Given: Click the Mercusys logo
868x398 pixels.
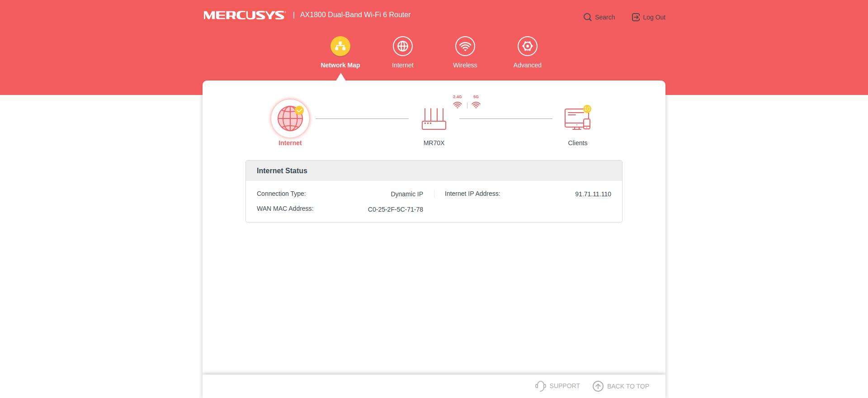Looking at the screenshot, I should click(x=245, y=15).
